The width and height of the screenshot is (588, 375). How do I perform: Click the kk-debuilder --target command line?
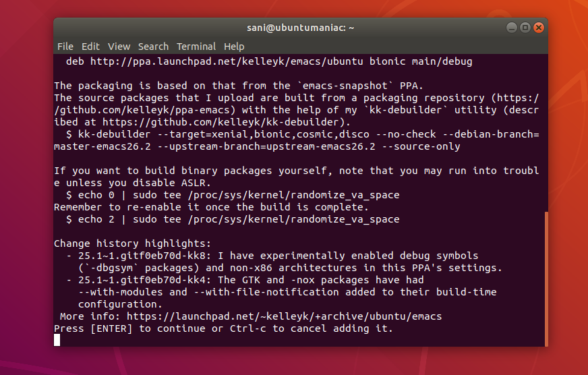[296, 140]
